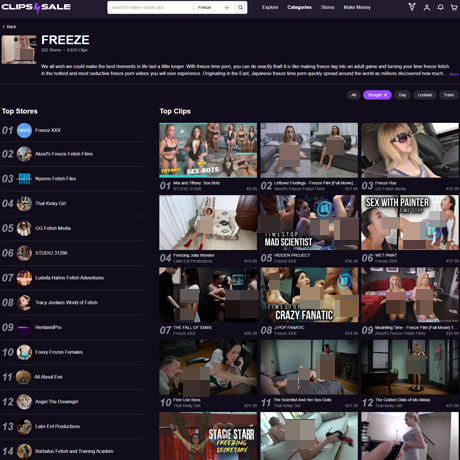Open the Angel The Dreamgirl store avatar

(24, 402)
